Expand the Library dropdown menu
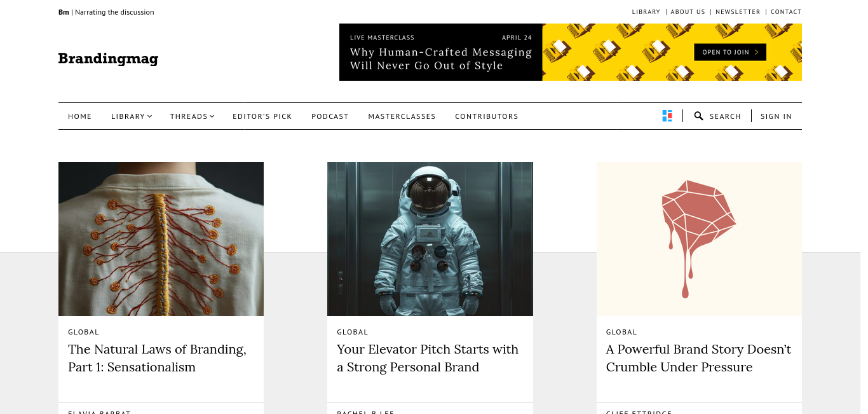This screenshot has height=414, width=868. pyautogui.click(x=132, y=116)
